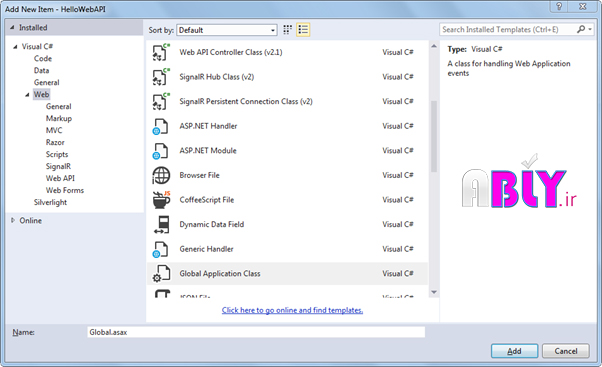Select Web Forms category

coord(64,190)
